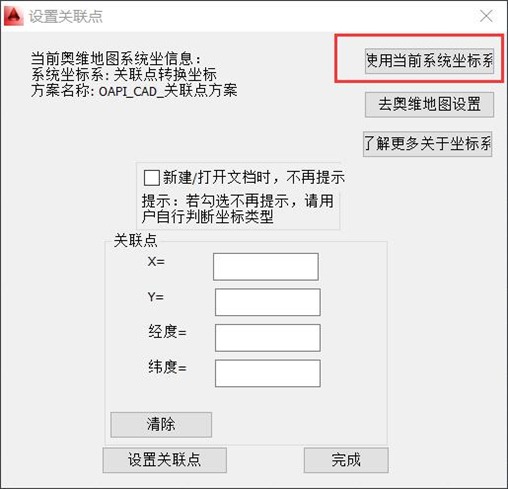
Task: Click 完成 to finish
Action: (346, 460)
